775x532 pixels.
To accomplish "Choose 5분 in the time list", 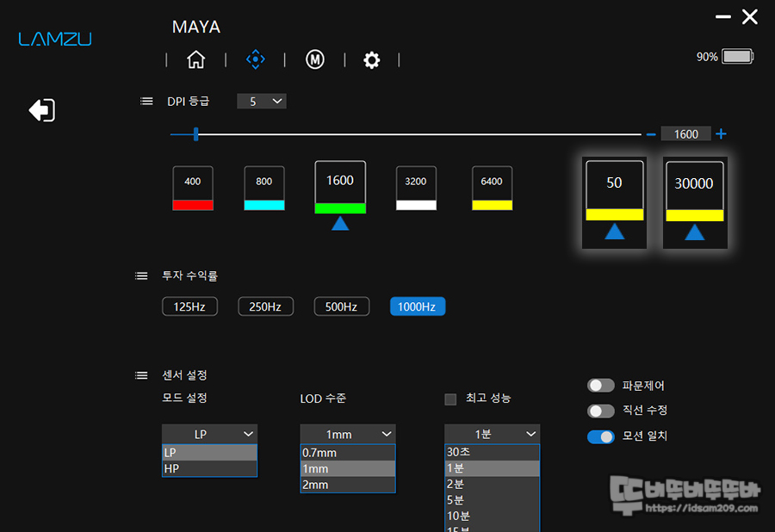I will coord(492,500).
